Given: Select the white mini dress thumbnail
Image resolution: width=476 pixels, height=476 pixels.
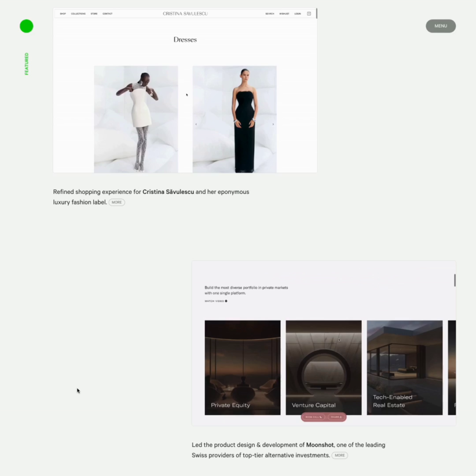Looking at the screenshot, I should click(136, 119).
